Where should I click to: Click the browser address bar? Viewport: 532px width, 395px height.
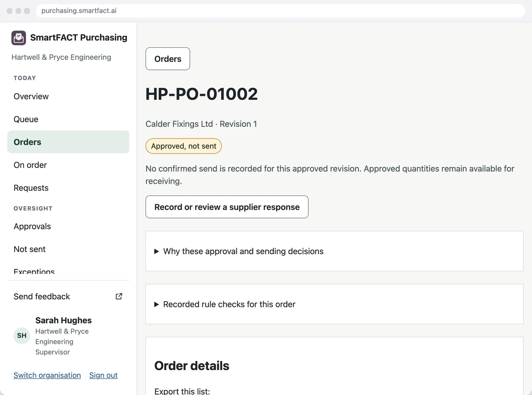pyautogui.click(x=281, y=11)
